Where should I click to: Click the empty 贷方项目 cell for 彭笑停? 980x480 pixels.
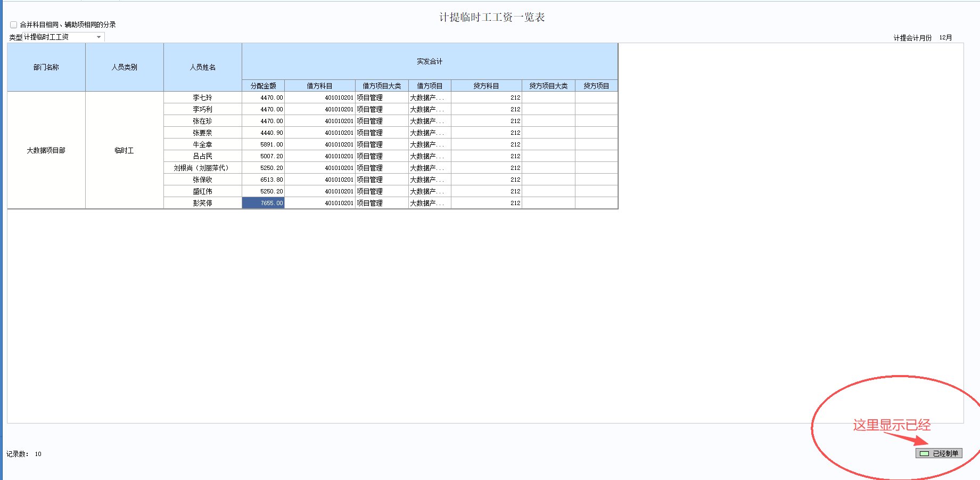point(596,203)
